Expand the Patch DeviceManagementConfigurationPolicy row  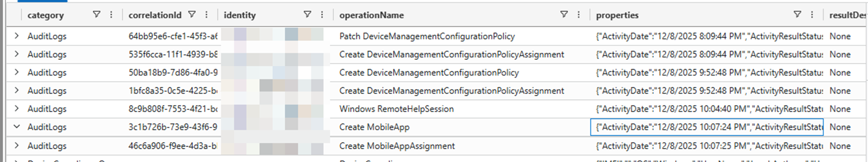pyautogui.click(x=17, y=36)
